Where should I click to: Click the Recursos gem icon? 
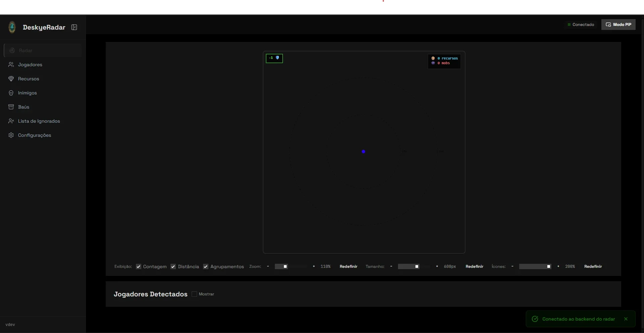point(11,79)
